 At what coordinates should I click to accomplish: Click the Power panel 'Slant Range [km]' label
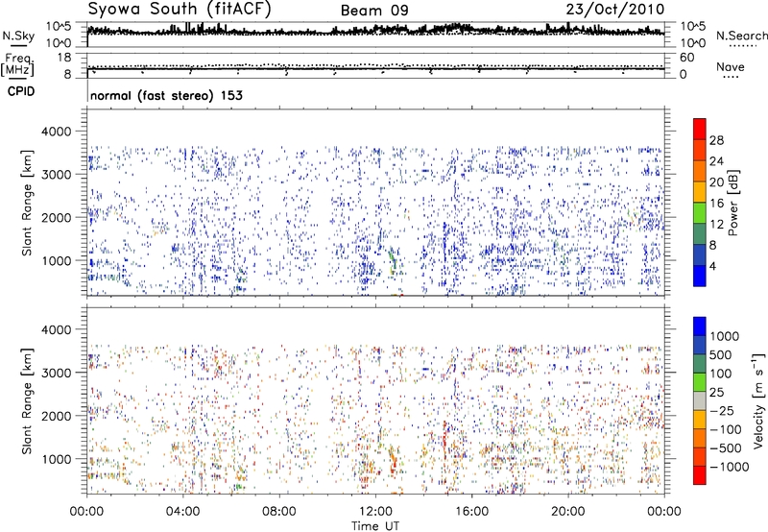27,203
